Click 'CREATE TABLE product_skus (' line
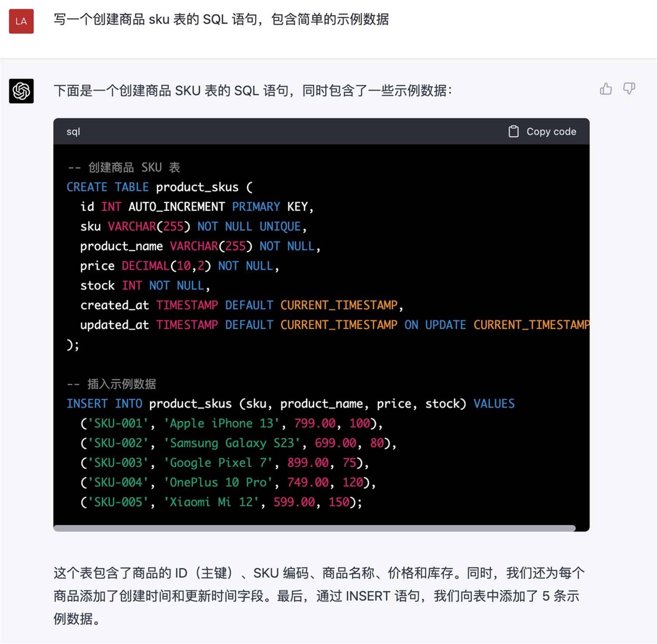Image resolution: width=657 pixels, height=644 pixels. (x=159, y=187)
